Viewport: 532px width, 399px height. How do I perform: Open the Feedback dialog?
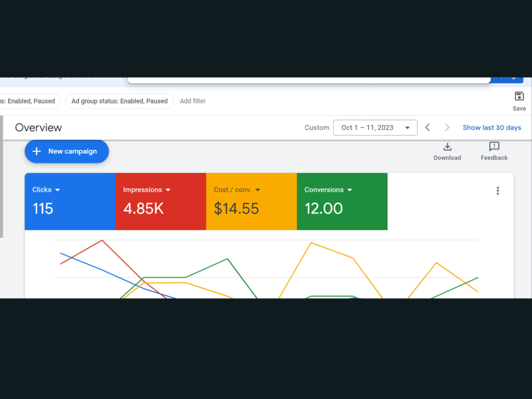point(494,151)
